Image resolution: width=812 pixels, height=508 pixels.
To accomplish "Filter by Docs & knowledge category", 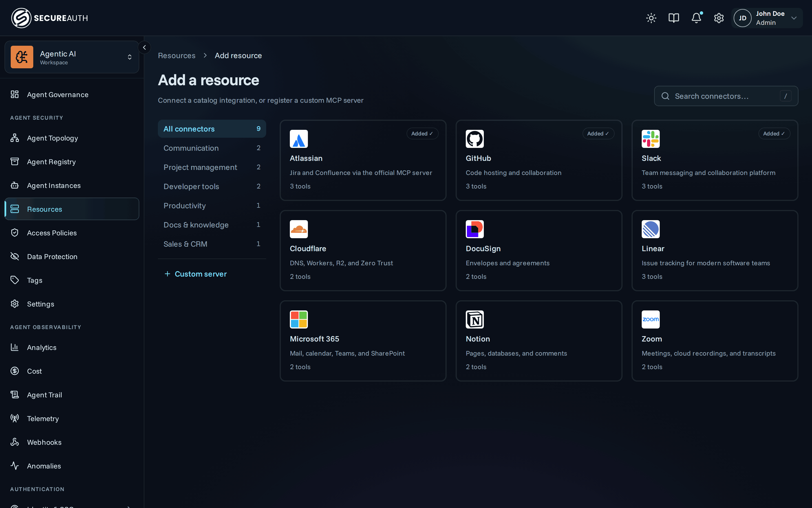I will click(212, 224).
